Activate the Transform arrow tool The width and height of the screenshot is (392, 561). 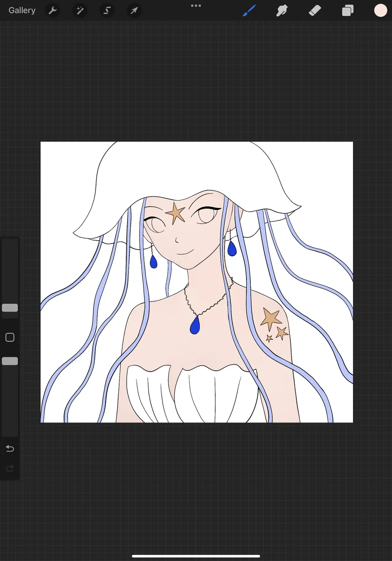(134, 10)
